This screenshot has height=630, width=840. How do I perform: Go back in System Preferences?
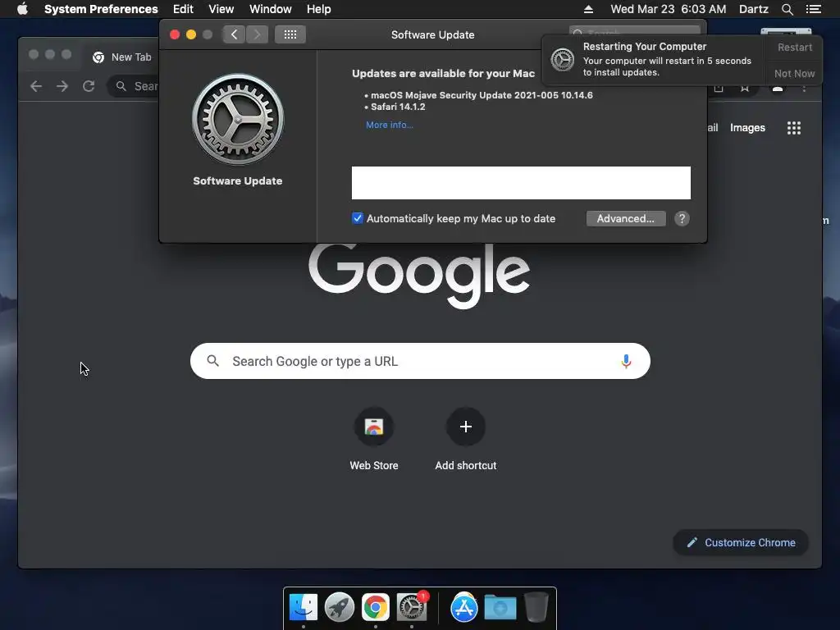[x=234, y=34]
